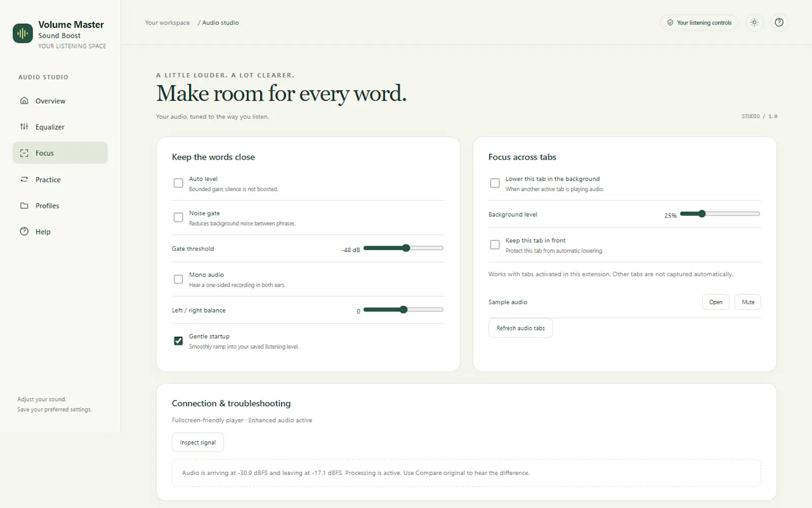Click the Equalizer sliders icon
This screenshot has width=812, height=508.
coord(24,126)
